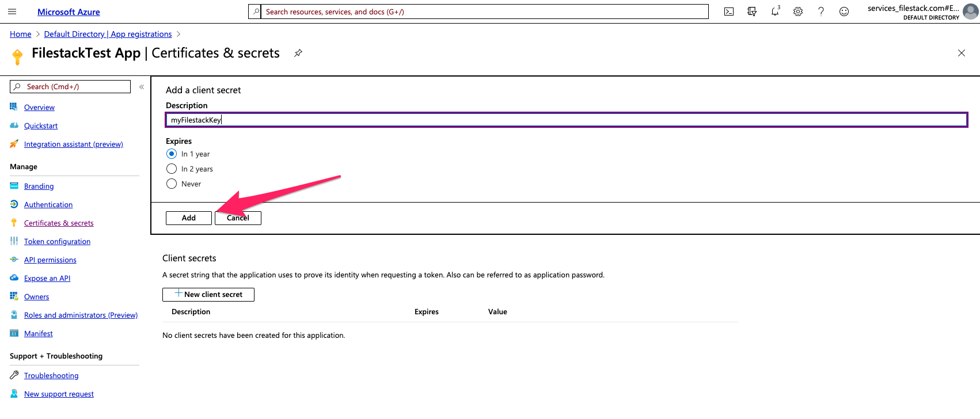Open the Certificates & secrets menu link
Screen dimensions: 980x419
point(59,223)
